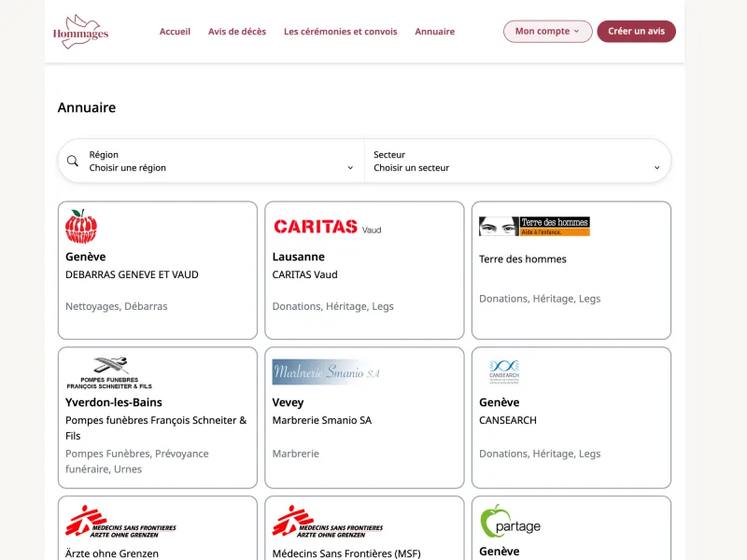The height and width of the screenshot is (560, 747).
Task: Click the Marbrerie Smanio SA logo
Action: pos(327,372)
